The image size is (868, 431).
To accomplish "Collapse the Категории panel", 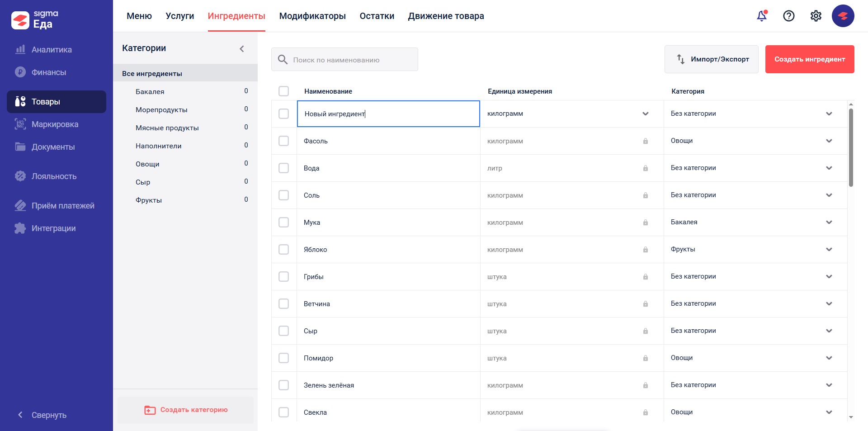I will (242, 49).
